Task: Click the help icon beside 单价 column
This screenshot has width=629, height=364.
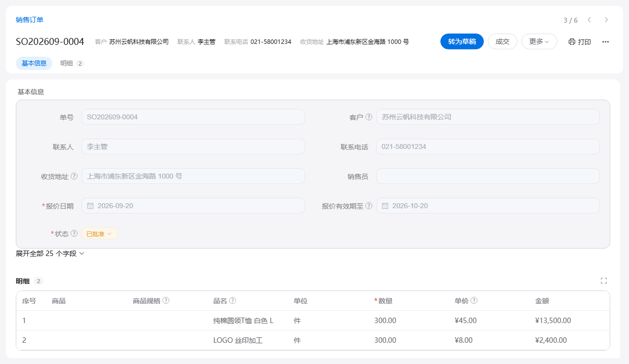Action: [x=474, y=300]
